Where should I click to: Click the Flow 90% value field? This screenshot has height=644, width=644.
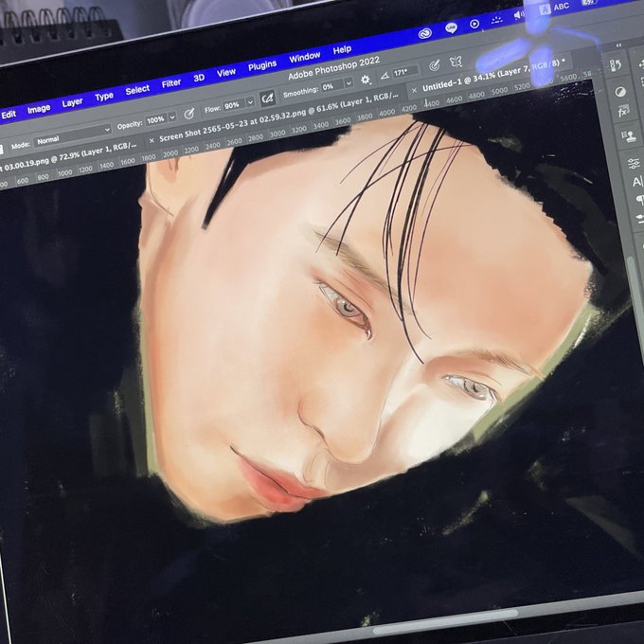click(x=233, y=105)
